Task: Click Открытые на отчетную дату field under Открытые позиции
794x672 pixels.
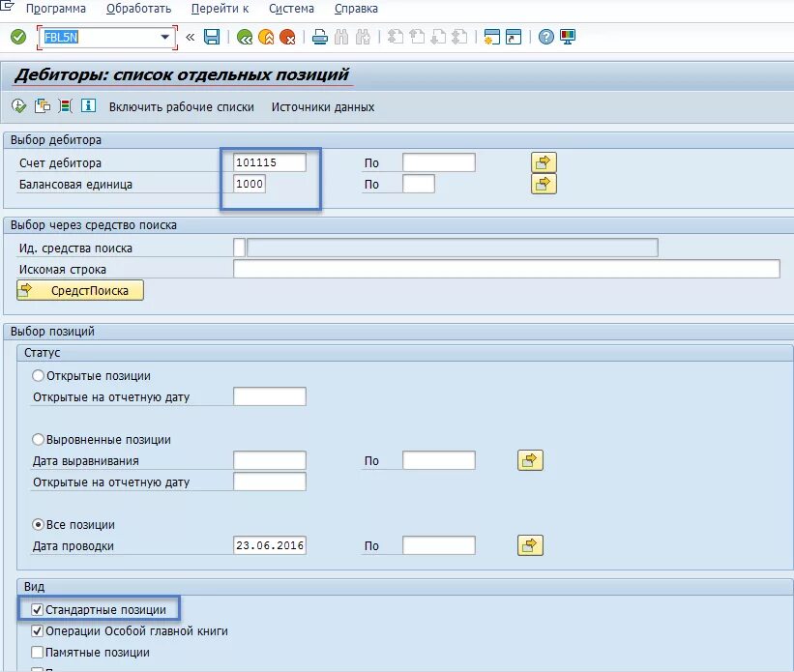Action: 270,396
